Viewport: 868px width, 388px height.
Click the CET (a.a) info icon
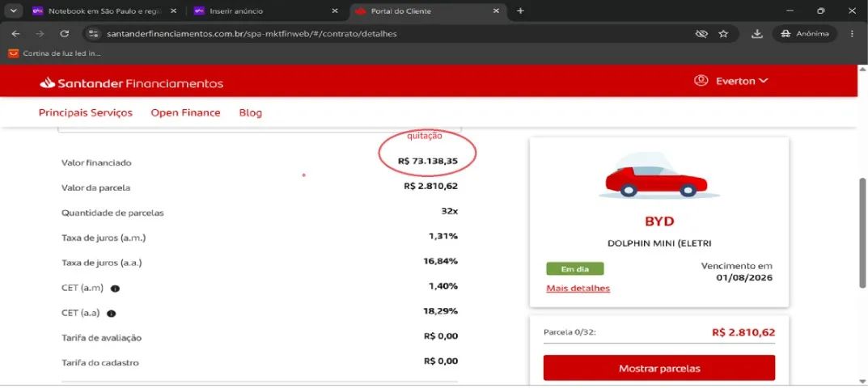[x=112, y=314]
